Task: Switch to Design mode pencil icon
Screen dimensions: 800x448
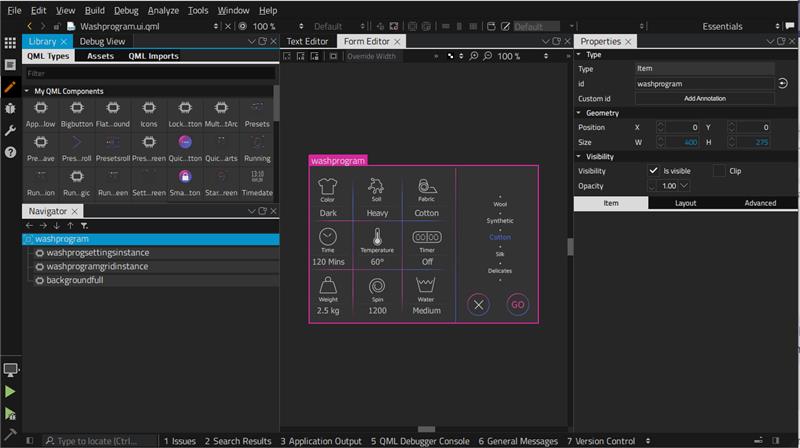Action: pos(10,87)
